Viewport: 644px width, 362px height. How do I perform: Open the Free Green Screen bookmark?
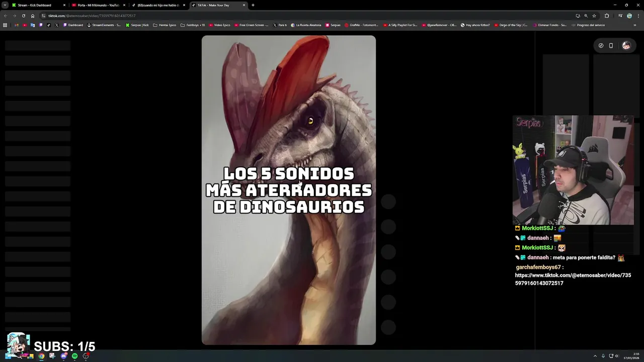pos(252,25)
